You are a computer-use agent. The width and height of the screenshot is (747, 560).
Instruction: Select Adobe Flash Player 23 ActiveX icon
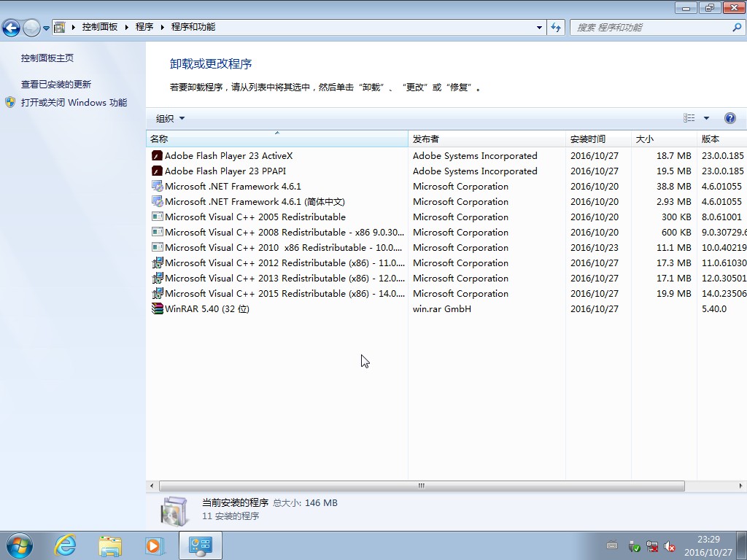[158, 156]
